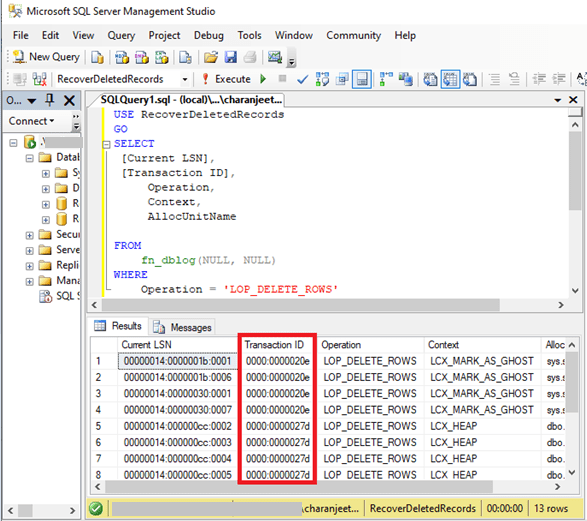Click the Database Engine Query icon

tap(98, 57)
